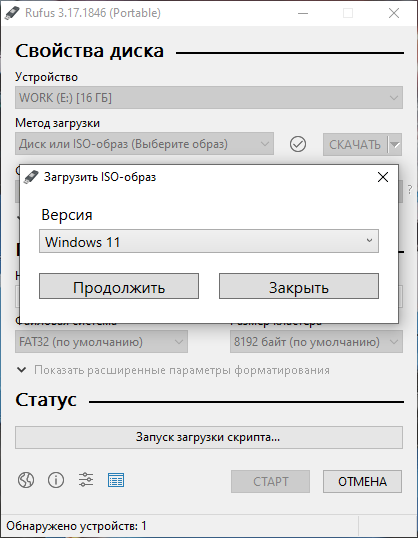Click the Версия label in dialog

(67, 215)
